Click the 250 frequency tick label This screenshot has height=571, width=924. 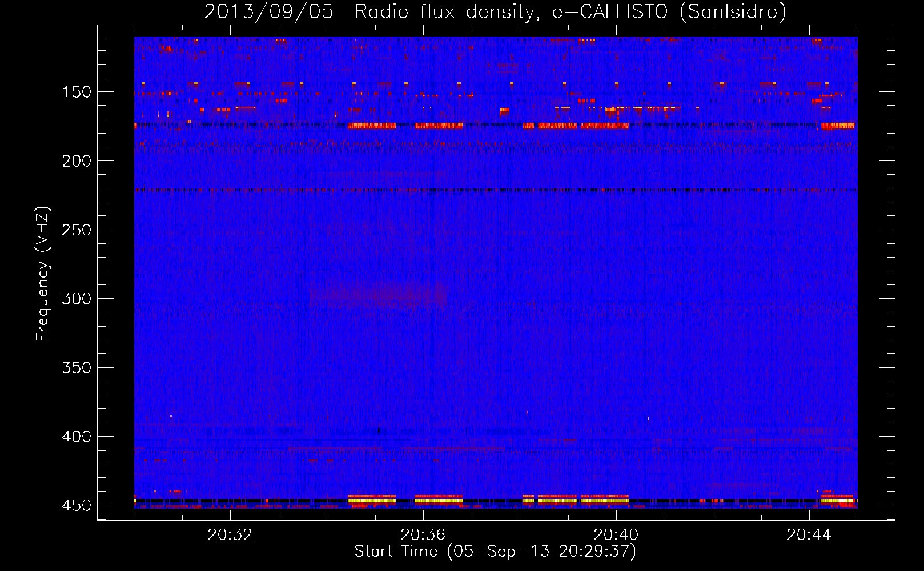click(77, 230)
